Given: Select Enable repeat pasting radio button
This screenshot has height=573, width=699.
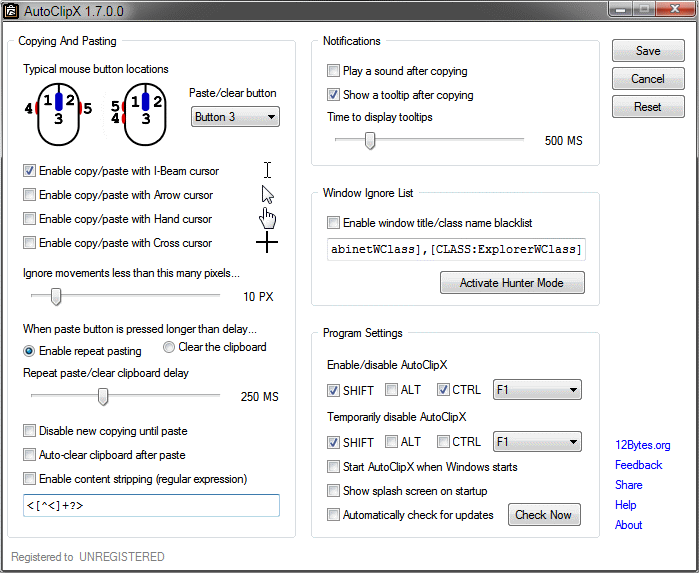Looking at the screenshot, I should tap(29, 351).
